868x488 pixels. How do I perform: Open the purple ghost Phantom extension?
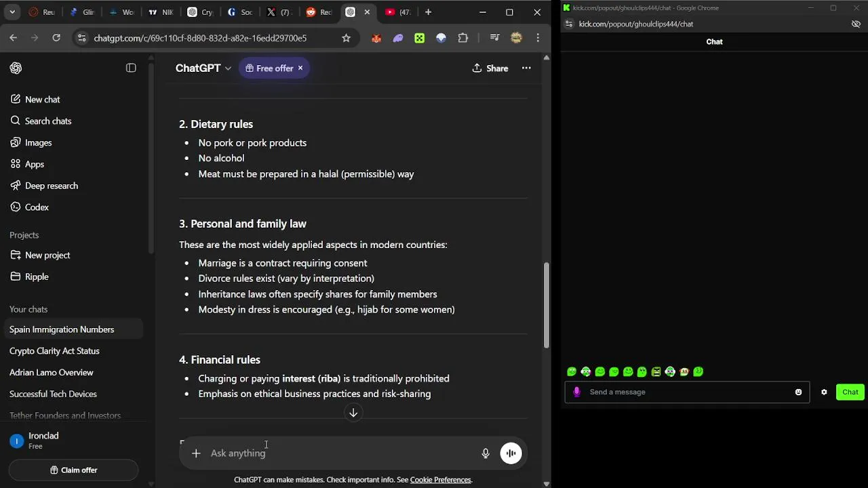[x=398, y=38]
